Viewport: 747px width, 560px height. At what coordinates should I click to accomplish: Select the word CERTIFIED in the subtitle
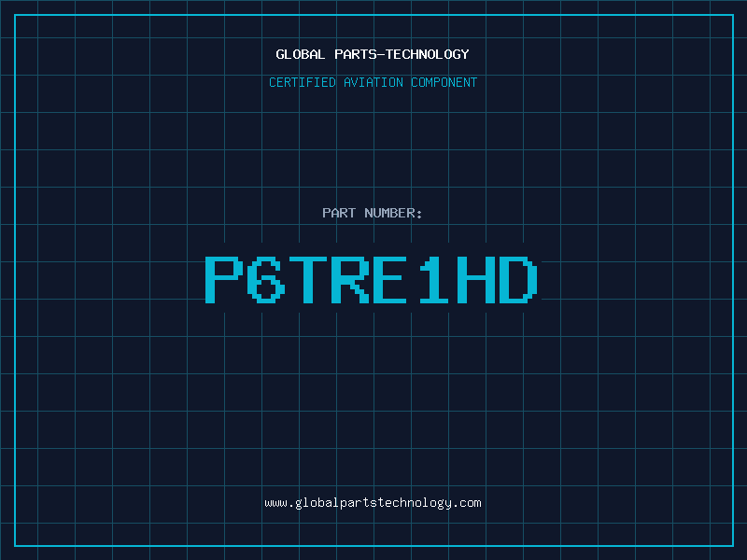[302, 82]
